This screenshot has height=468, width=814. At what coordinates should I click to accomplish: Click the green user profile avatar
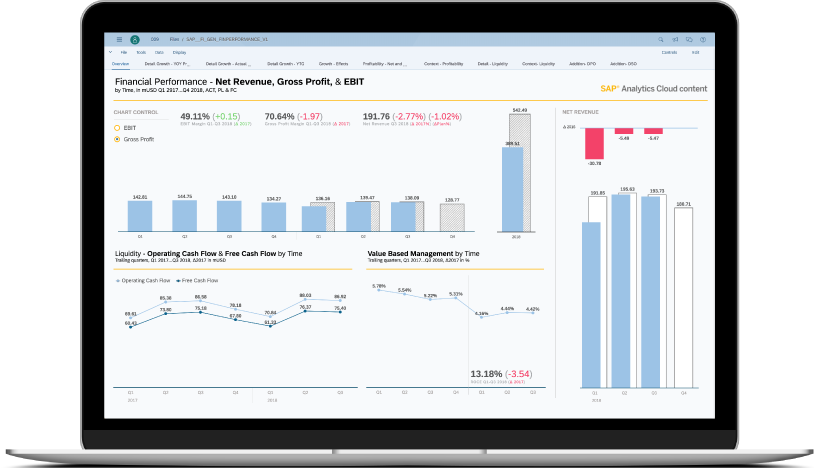click(x=134, y=39)
